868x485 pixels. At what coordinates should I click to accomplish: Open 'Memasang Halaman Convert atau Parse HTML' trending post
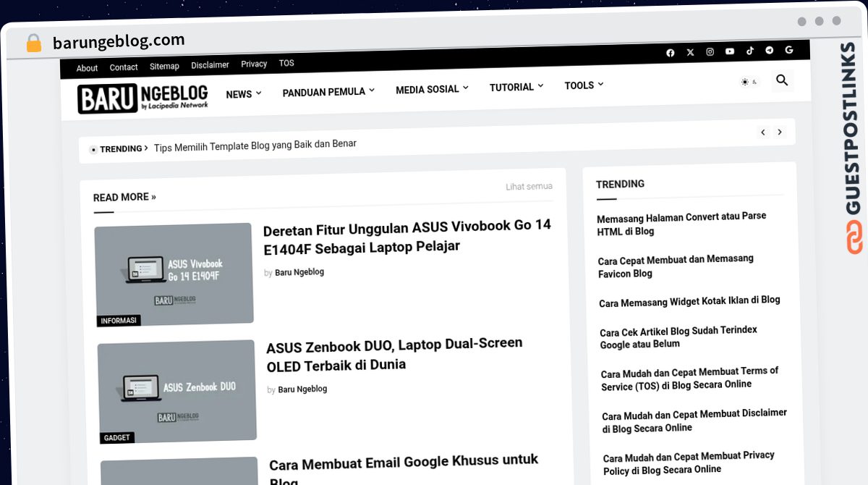[x=681, y=224]
